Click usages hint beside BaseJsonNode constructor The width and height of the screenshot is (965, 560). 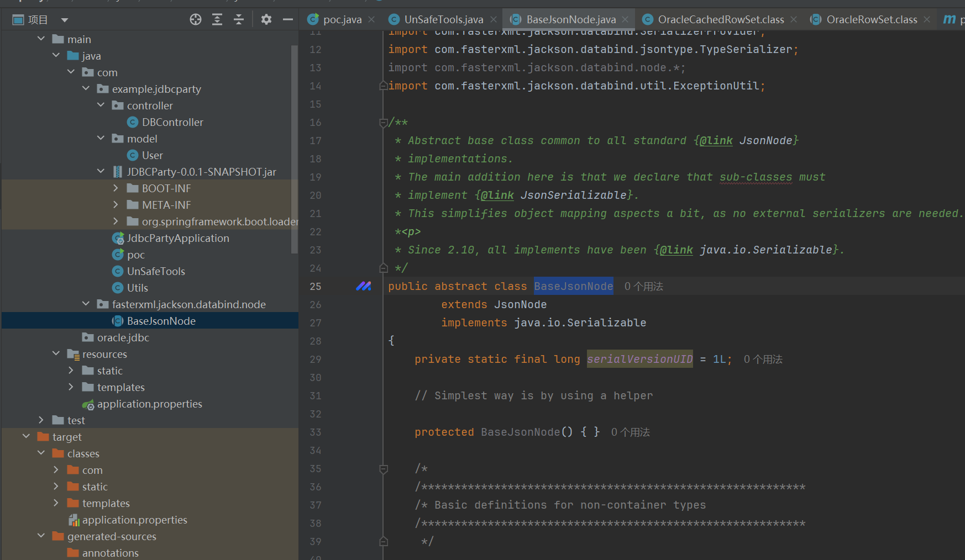click(x=630, y=432)
